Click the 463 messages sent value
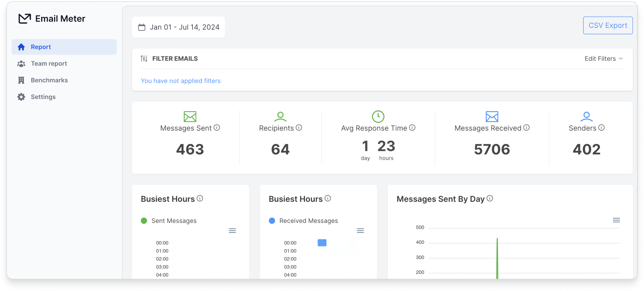This screenshot has height=291, width=644. click(190, 150)
